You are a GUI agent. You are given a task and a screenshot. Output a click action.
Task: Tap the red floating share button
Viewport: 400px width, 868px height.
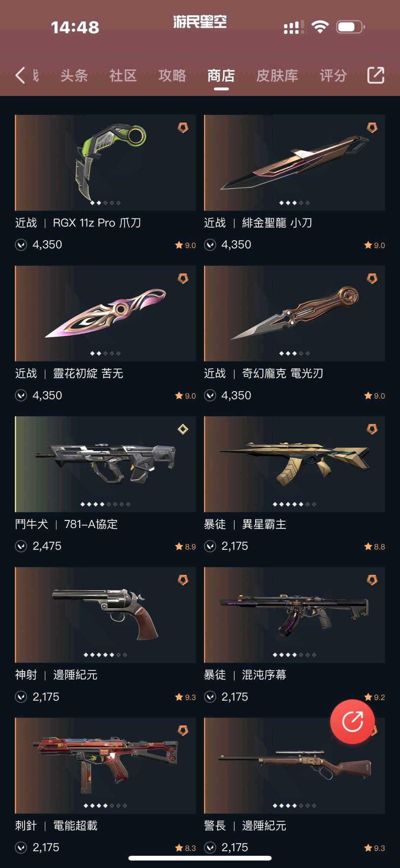pos(352,722)
